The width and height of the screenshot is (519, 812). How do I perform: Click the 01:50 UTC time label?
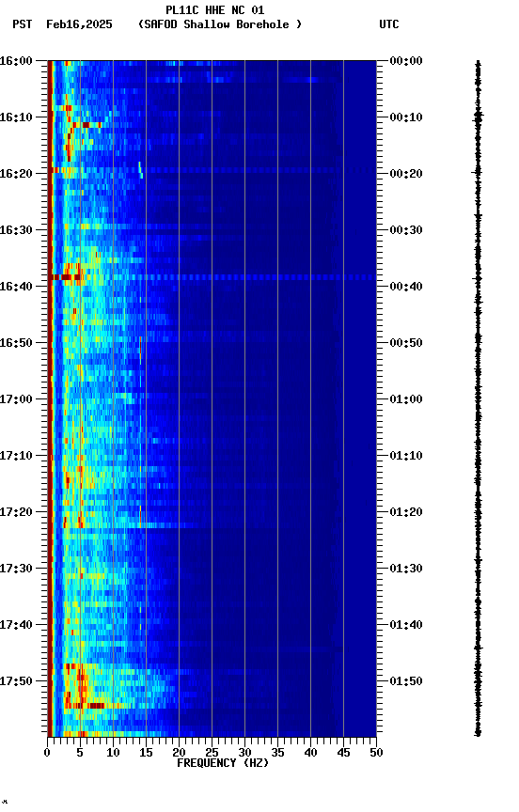(x=406, y=681)
